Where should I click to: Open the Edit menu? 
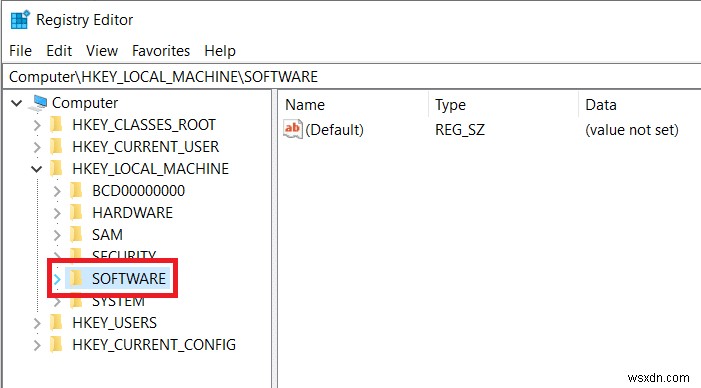tap(59, 51)
